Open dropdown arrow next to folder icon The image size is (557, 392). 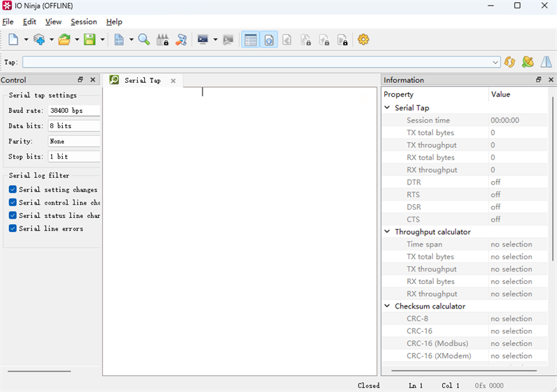pyautogui.click(x=77, y=40)
